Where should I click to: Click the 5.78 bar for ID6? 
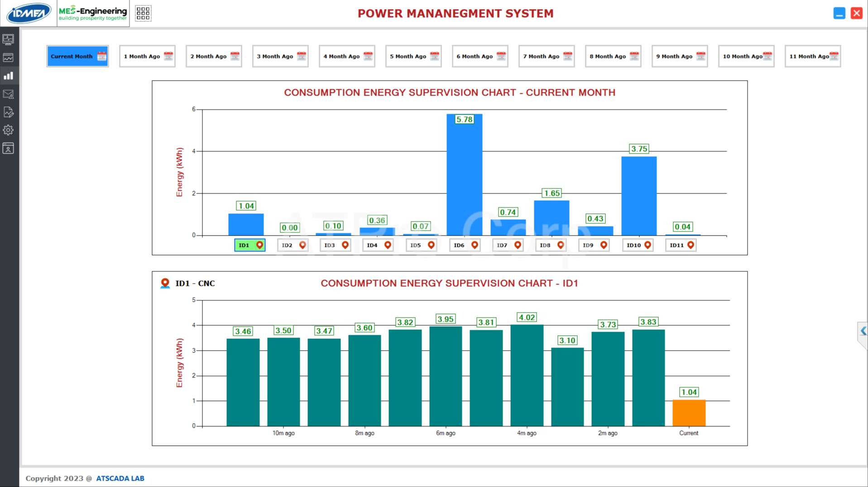point(464,177)
